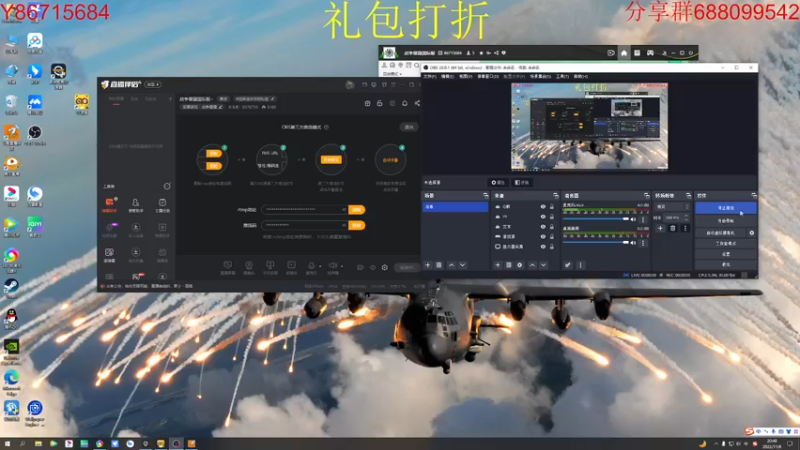Move source down in Sources panel
800x450 pixels.
click(543, 265)
